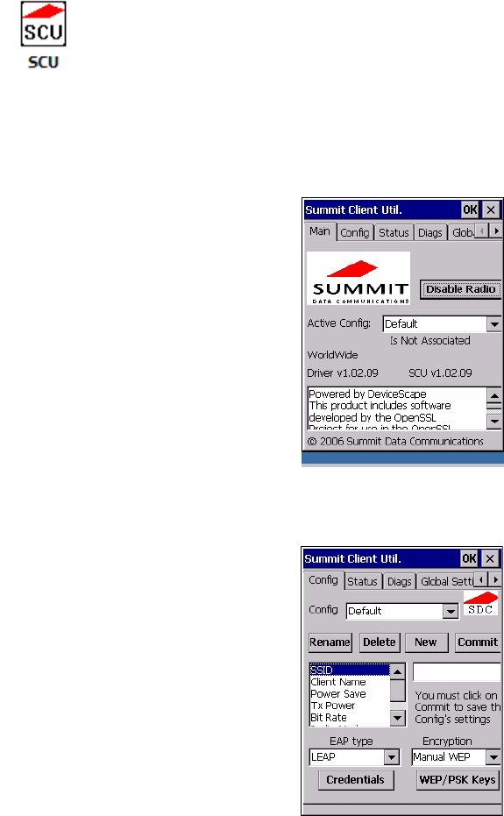Switch to the Diags tab in upper window
Viewport: 504px width, 816px height.
click(430, 232)
